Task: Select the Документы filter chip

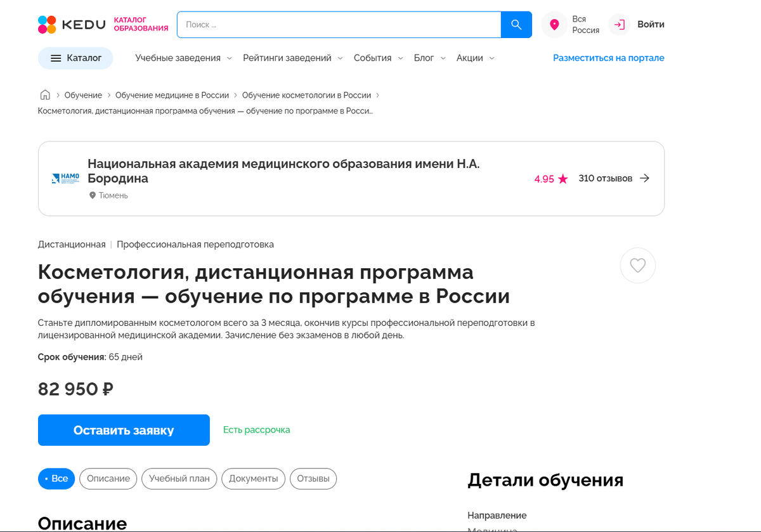Action: (x=253, y=479)
